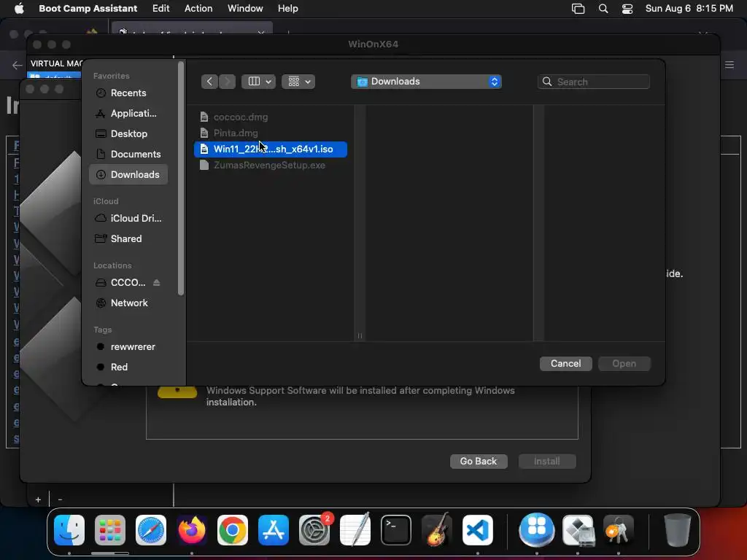Click the plus button in WinOnX64 window
Image resolution: width=747 pixels, height=560 pixels.
point(38,499)
